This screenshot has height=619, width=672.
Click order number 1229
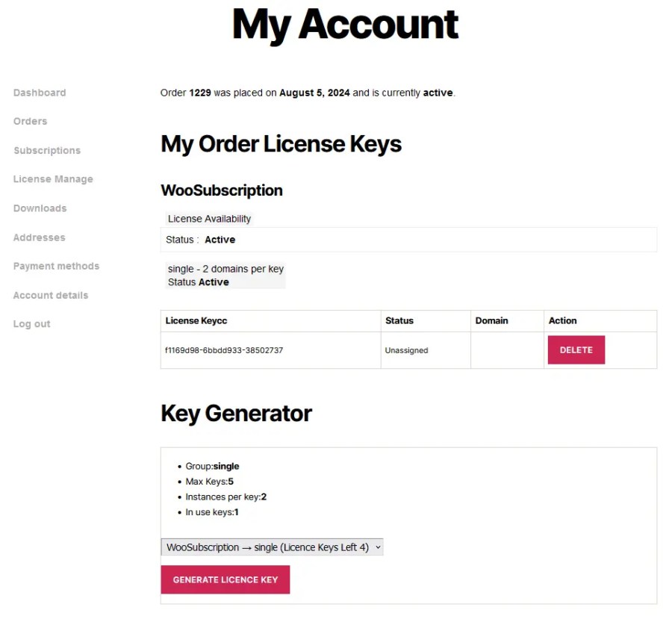tap(200, 93)
